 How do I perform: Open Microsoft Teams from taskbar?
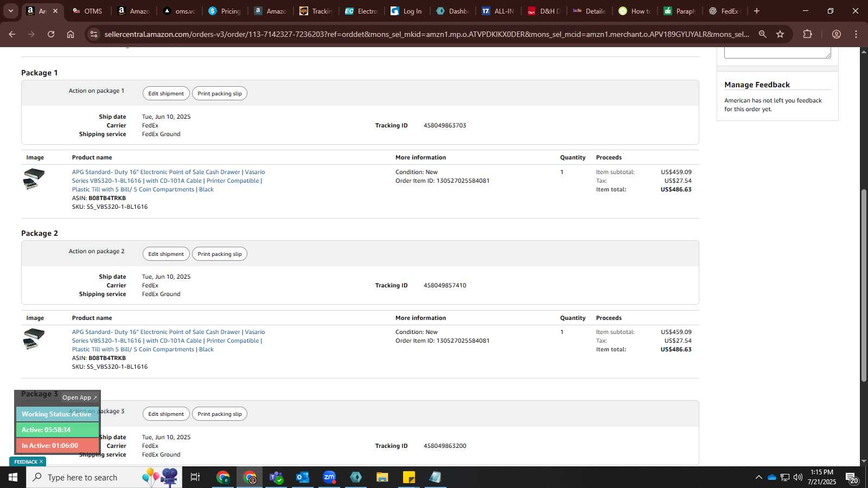point(276,477)
